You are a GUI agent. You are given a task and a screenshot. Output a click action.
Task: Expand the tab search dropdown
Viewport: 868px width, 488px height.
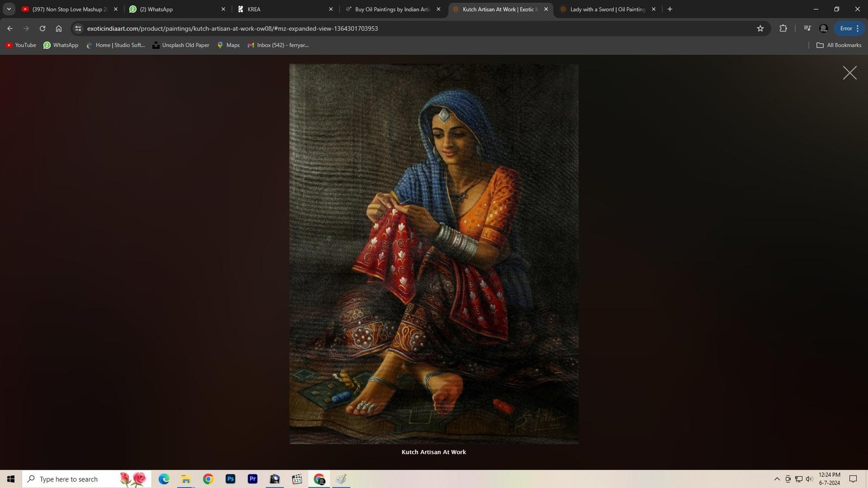click(9, 9)
